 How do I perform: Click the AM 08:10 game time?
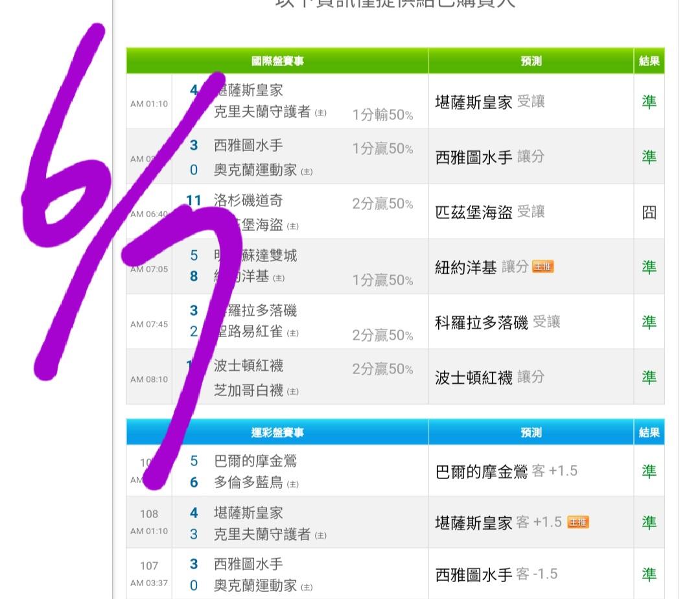[149, 379]
